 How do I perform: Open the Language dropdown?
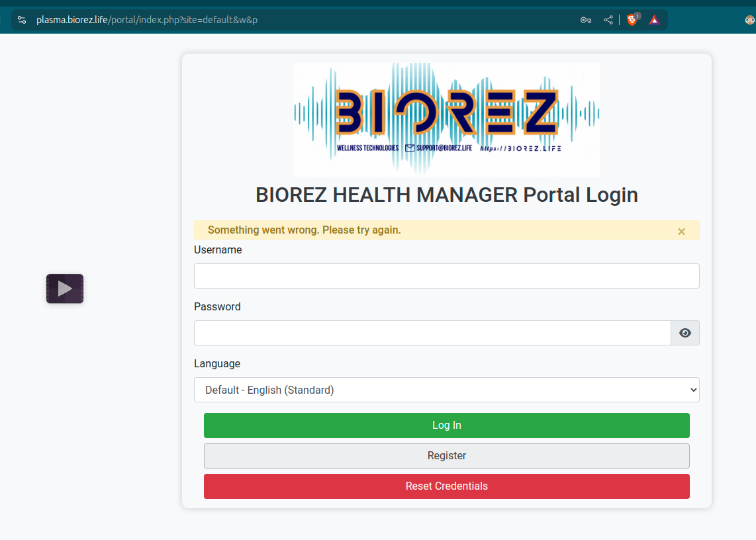click(x=446, y=390)
